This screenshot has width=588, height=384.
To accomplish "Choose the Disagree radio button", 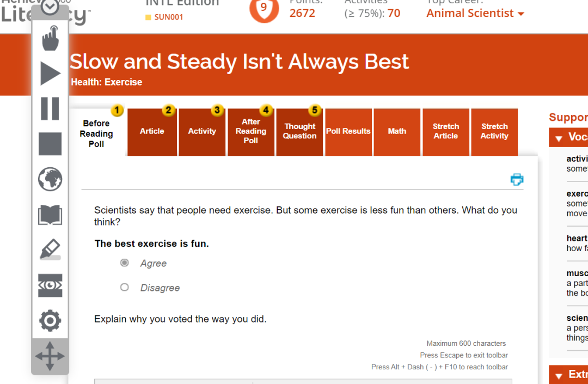I will (x=125, y=287).
